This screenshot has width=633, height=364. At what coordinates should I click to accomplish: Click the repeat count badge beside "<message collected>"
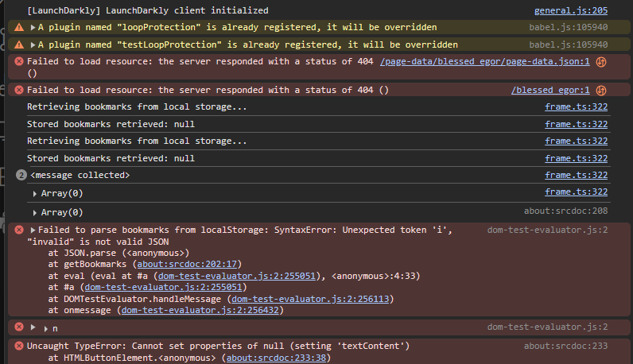[21, 175]
